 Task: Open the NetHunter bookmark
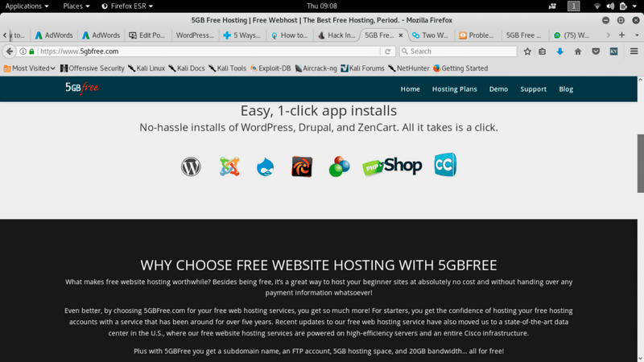[409, 68]
